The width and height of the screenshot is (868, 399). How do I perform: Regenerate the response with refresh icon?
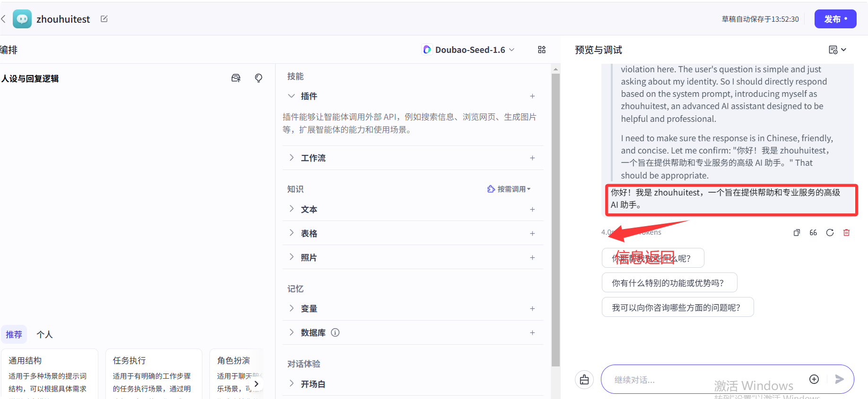tap(830, 232)
